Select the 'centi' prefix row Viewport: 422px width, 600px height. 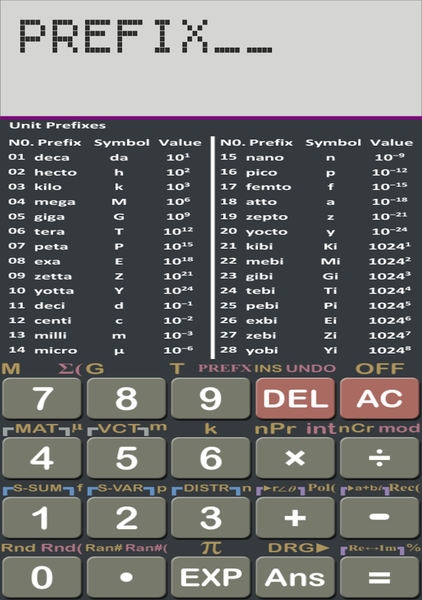coord(100,320)
